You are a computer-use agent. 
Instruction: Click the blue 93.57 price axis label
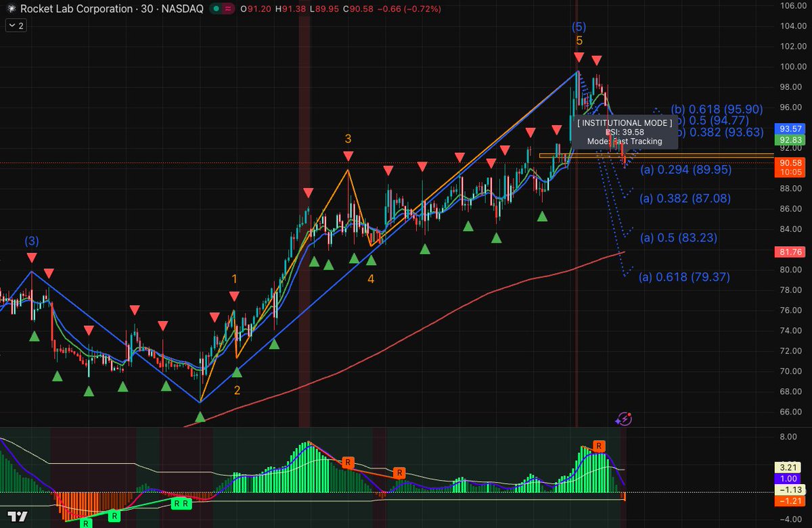click(790, 128)
